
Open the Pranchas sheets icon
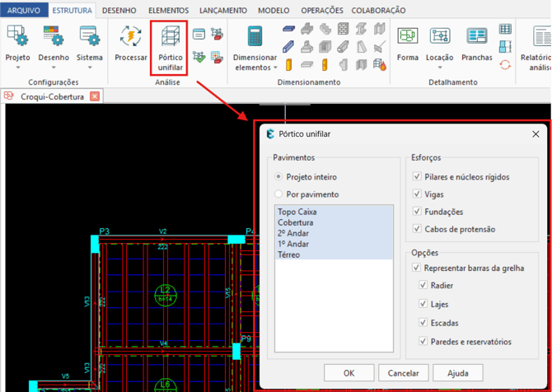tap(477, 36)
